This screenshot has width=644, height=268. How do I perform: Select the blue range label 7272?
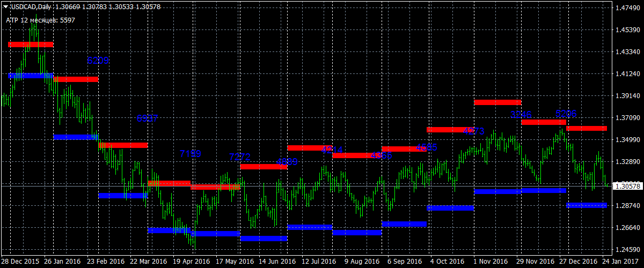coord(239,157)
